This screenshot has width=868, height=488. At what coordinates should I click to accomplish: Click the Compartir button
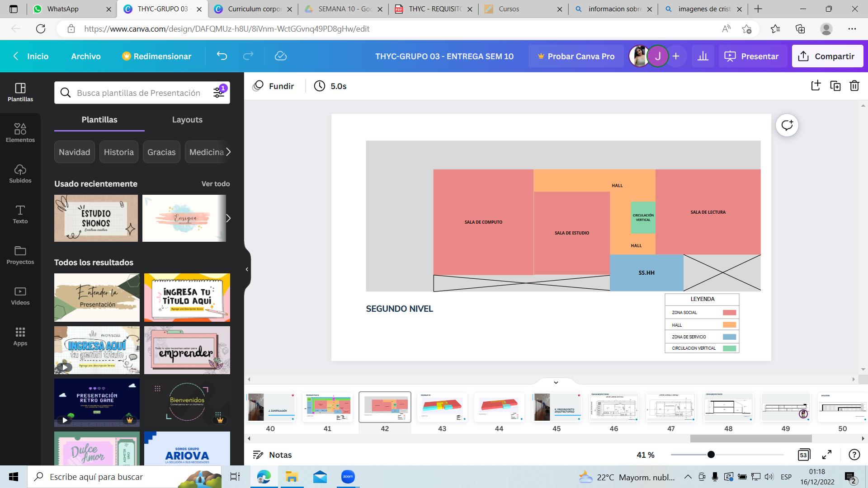(827, 56)
